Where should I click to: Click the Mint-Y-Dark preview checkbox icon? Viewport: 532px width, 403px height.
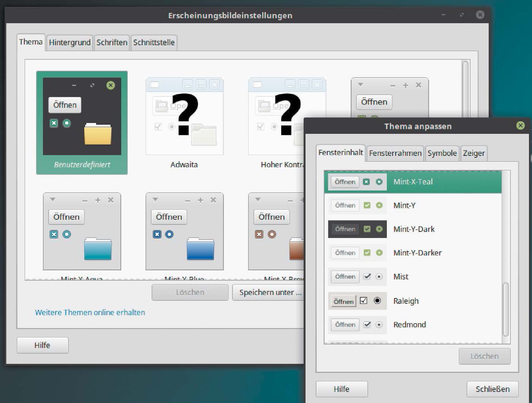coord(367,229)
